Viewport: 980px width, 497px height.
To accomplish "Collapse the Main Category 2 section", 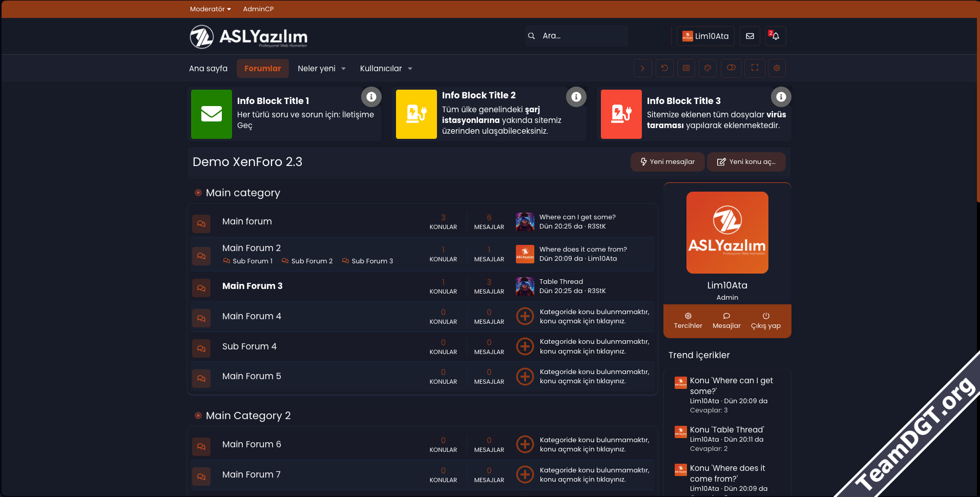I will [198, 416].
